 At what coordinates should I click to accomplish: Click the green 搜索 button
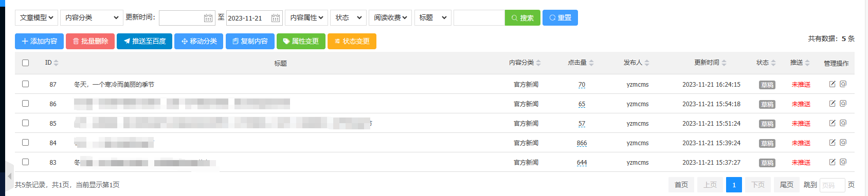[x=522, y=17]
